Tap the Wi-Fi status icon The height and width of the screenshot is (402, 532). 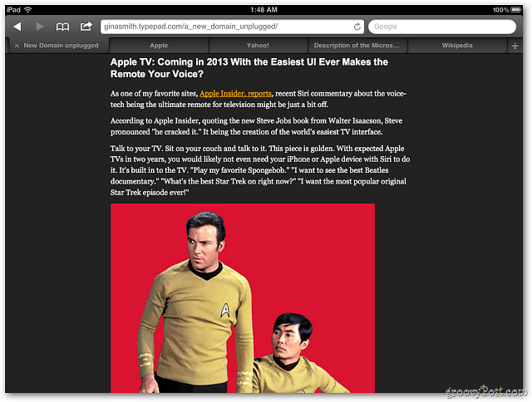27,9
